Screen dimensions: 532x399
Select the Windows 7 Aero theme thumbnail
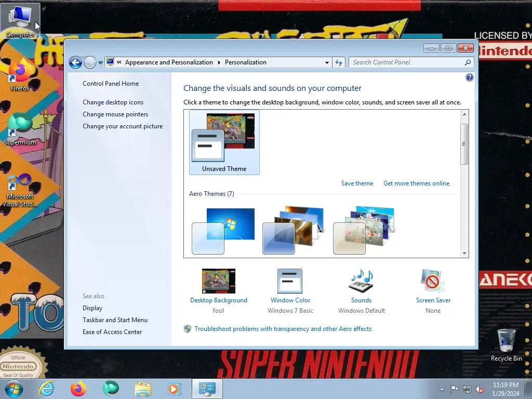click(x=223, y=231)
